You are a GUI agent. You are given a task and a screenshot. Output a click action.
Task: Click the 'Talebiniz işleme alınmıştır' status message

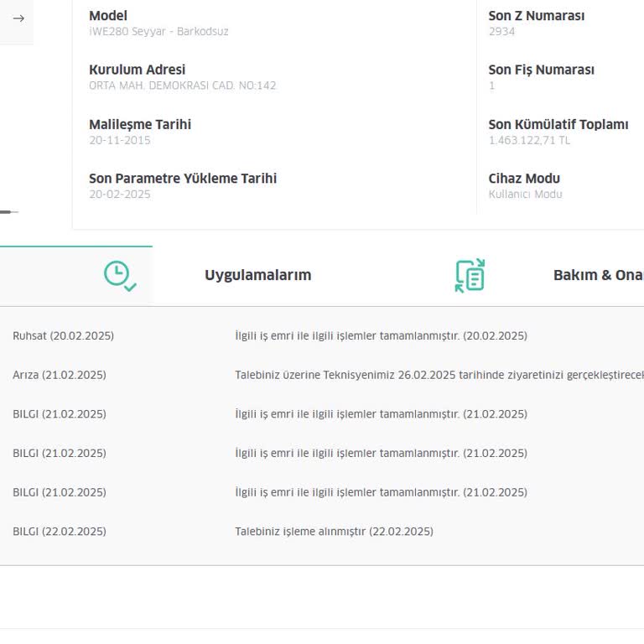[334, 532]
